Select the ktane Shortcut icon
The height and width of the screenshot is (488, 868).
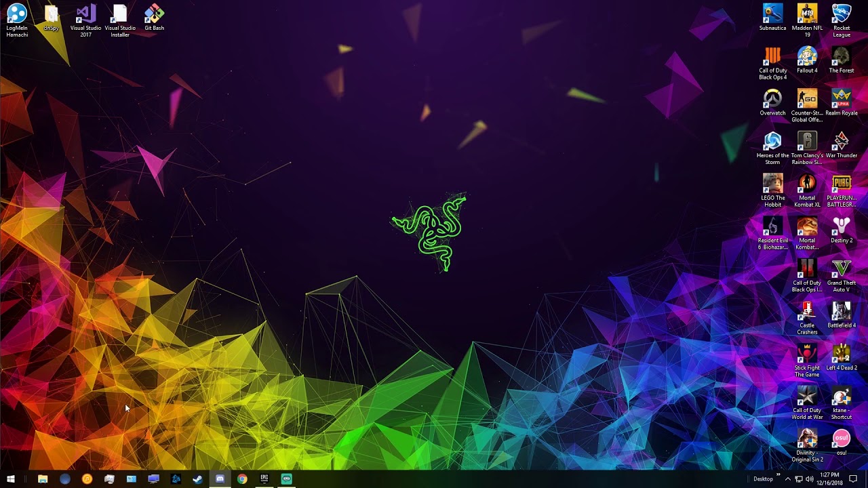click(x=842, y=403)
